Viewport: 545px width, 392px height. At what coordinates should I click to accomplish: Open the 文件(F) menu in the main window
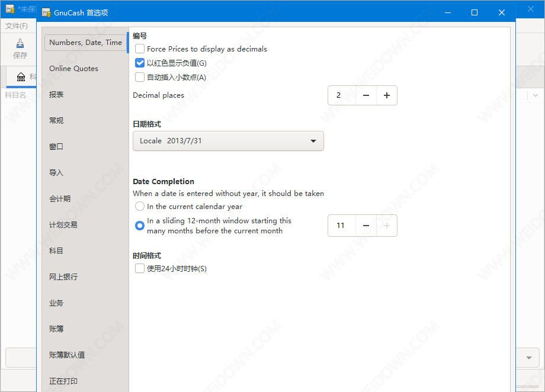[17, 26]
